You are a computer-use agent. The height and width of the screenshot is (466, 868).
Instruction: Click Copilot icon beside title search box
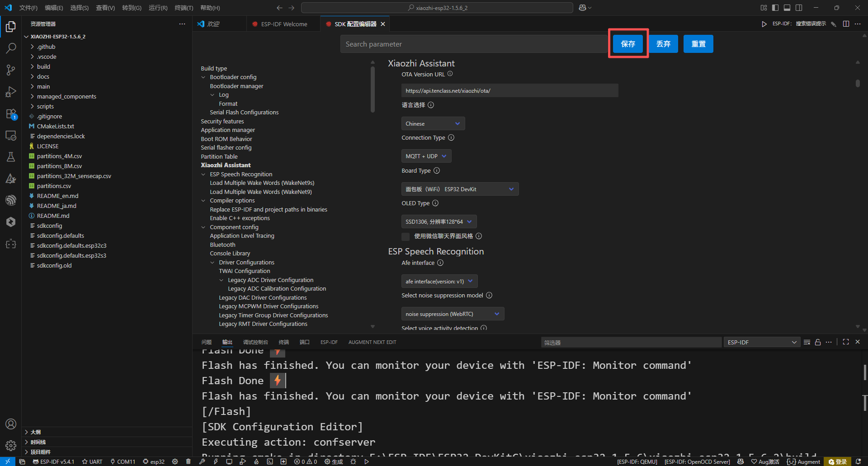coord(583,8)
